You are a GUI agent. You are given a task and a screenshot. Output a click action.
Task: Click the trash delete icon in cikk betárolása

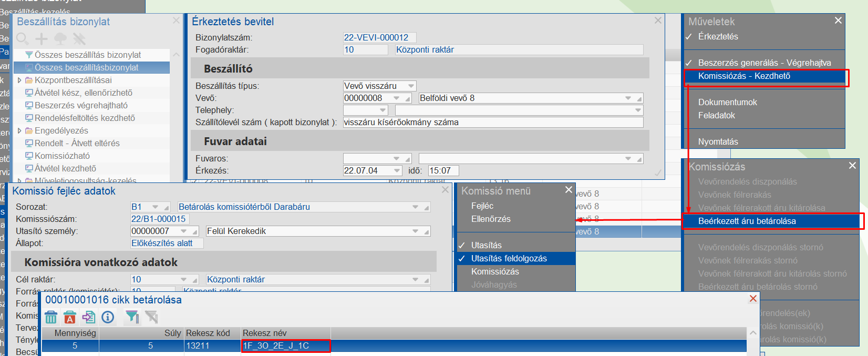(51, 317)
